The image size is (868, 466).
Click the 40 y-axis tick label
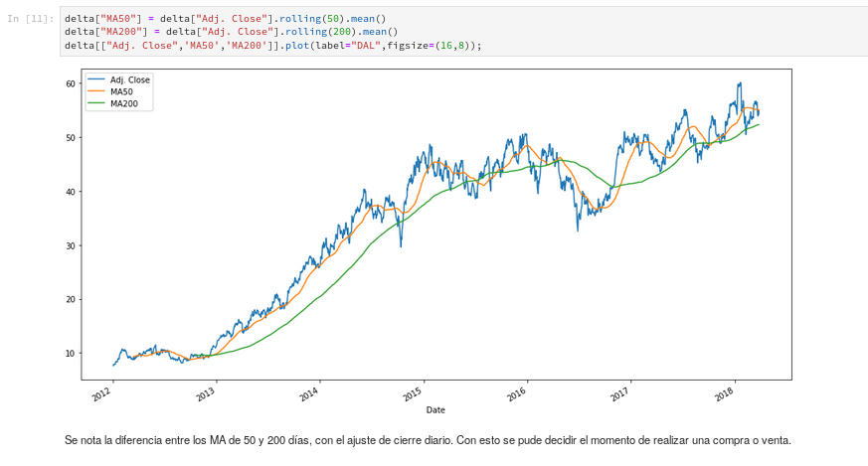[x=71, y=192]
